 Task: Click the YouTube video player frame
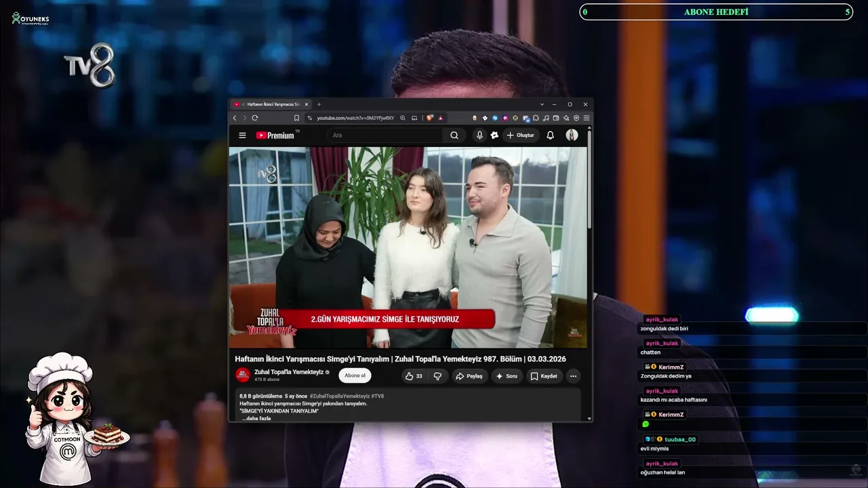[408, 247]
